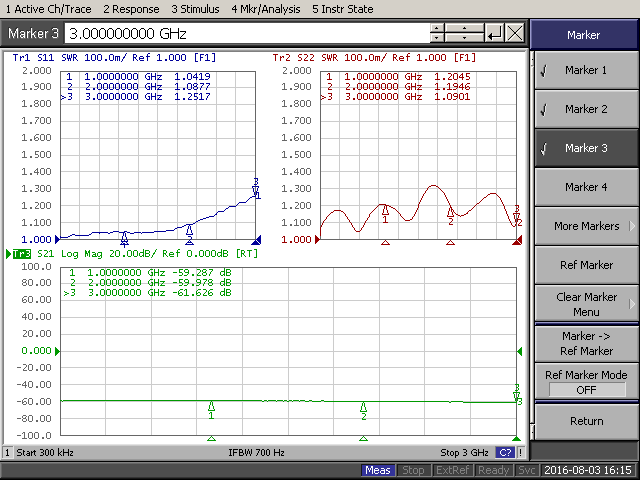Click the Meas status indicator
The height and width of the screenshot is (480, 640).
click(x=378, y=470)
